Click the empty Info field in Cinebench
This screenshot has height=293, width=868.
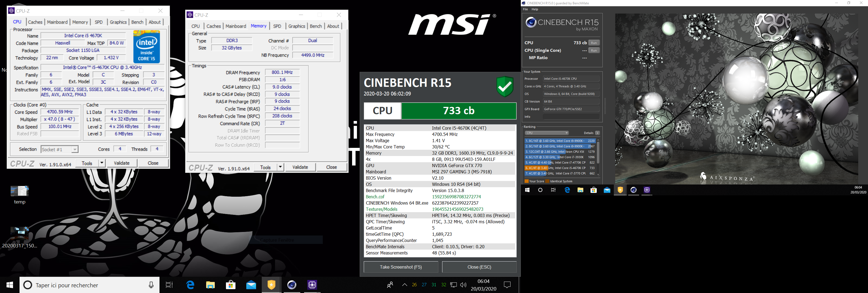coord(571,117)
